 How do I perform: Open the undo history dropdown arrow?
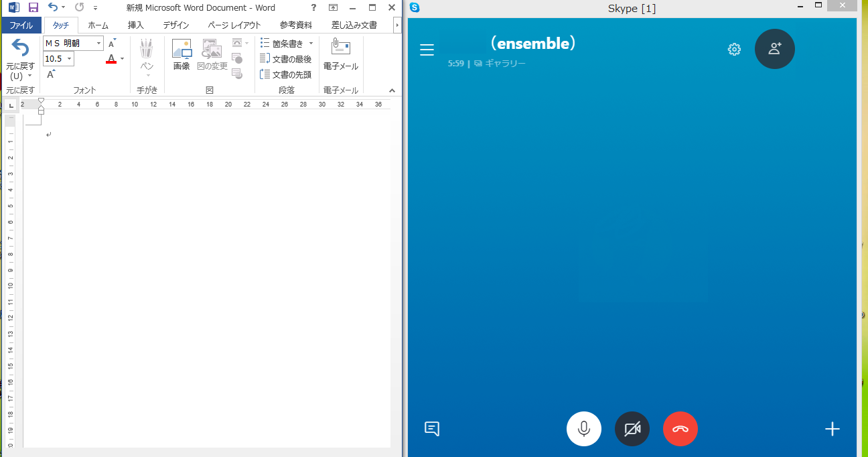pyautogui.click(x=63, y=8)
